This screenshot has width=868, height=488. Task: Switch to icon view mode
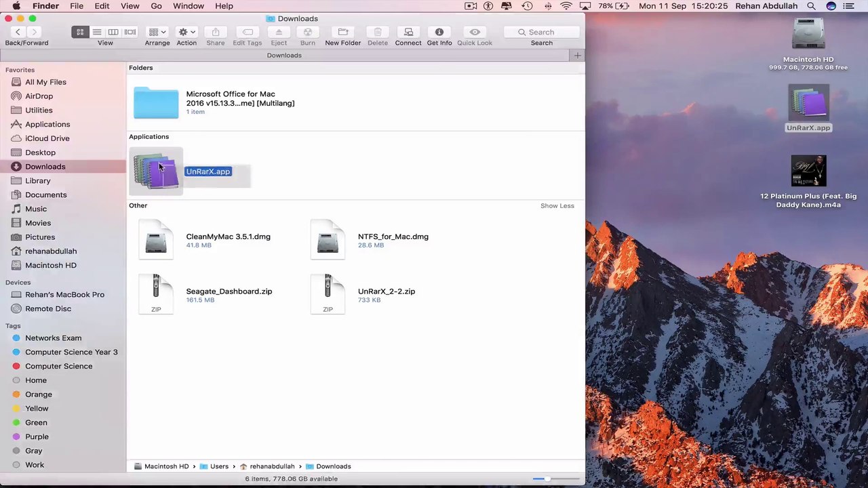click(x=80, y=32)
